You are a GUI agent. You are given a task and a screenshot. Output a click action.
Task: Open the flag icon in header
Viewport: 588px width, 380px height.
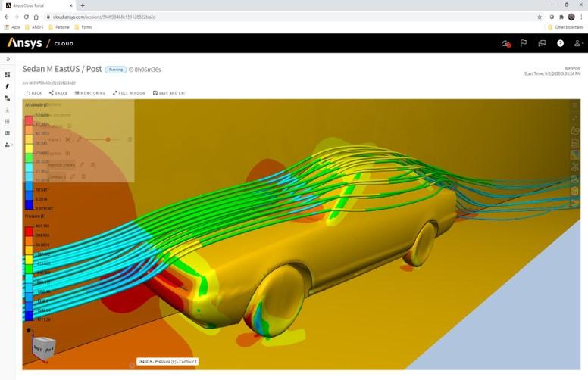click(x=524, y=43)
